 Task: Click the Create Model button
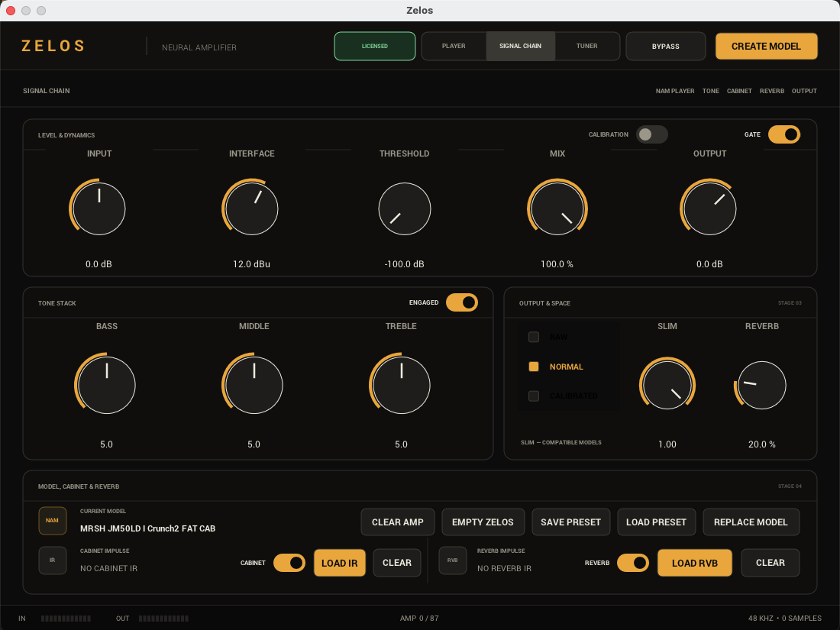tap(767, 46)
